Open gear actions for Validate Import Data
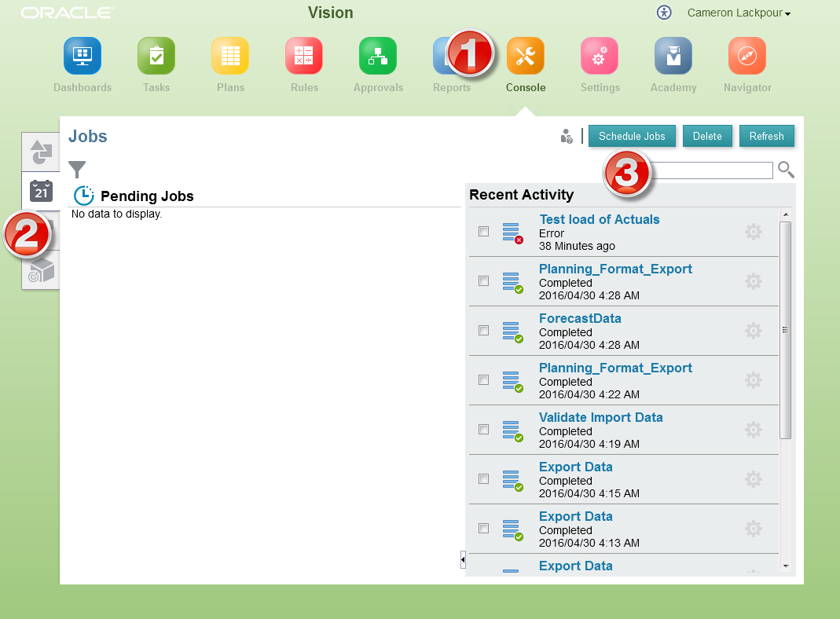This screenshot has width=840, height=619. click(x=754, y=430)
